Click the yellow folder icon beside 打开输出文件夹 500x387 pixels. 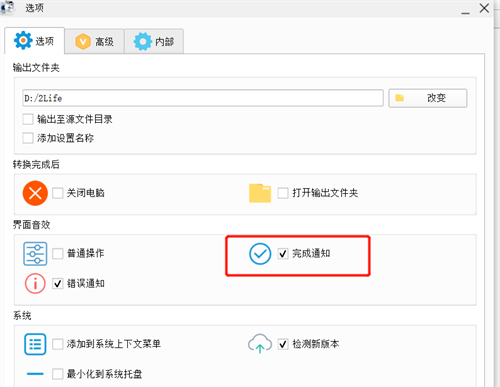(x=260, y=193)
